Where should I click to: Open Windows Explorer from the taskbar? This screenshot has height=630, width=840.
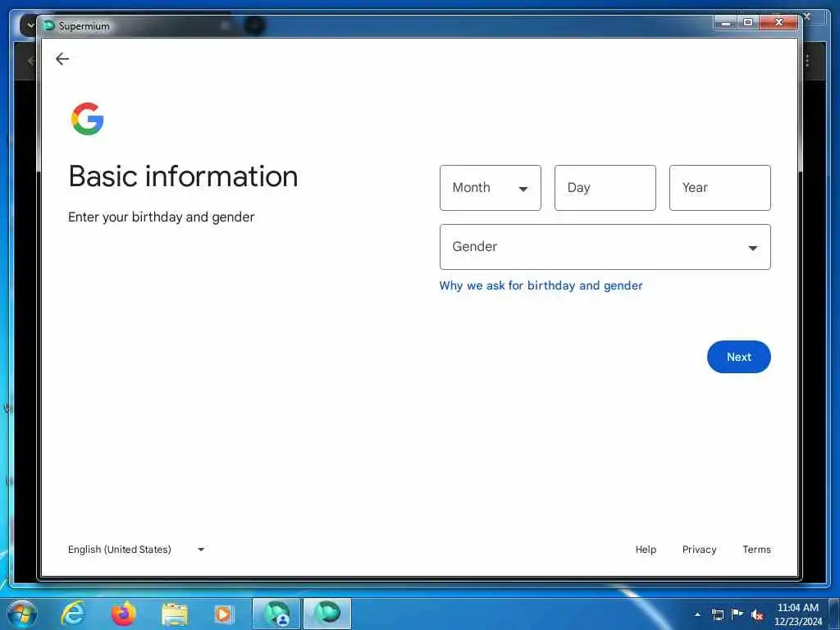(x=174, y=614)
